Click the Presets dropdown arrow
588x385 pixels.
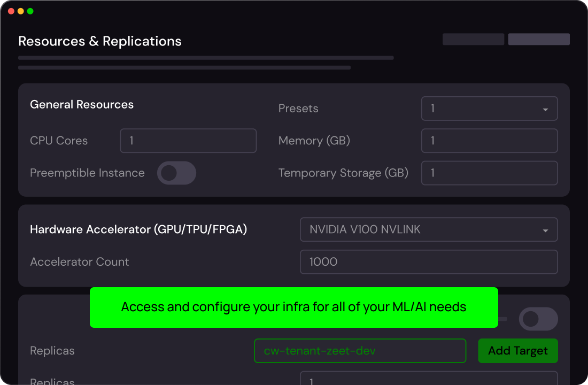click(x=545, y=109)
